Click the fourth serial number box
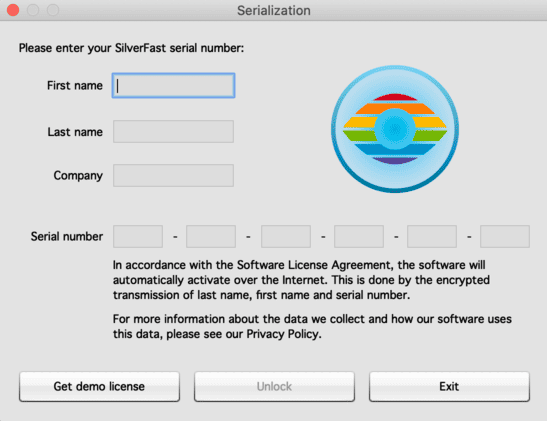Image resolution: width=547 pixels, height=421 pixels. (x=359, y=236)
